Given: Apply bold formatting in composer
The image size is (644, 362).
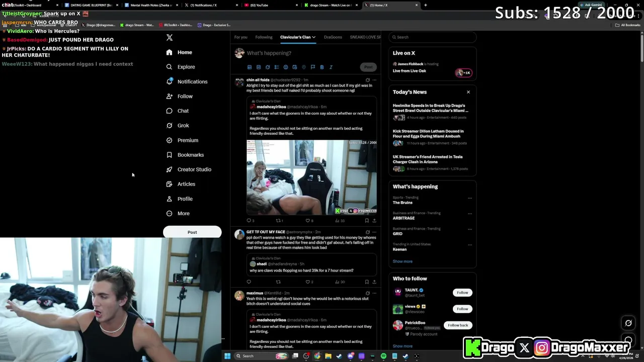Looking at the screenshot, I should (x=322, y=67).
